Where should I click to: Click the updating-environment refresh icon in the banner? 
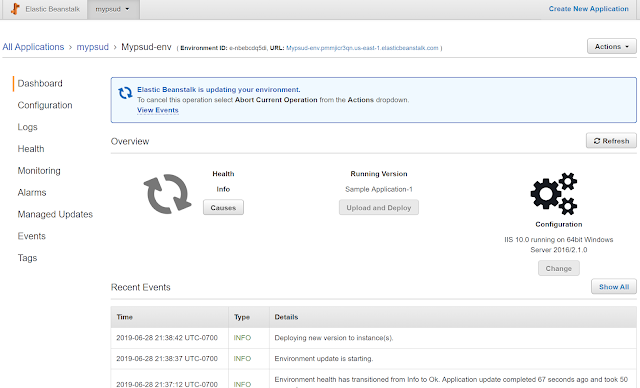tap(125, 93)
